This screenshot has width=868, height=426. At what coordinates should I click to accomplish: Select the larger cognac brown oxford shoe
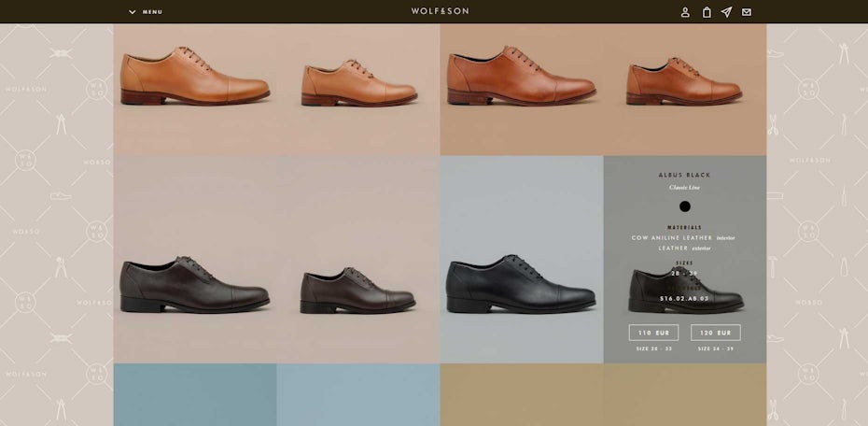(521, 77)
